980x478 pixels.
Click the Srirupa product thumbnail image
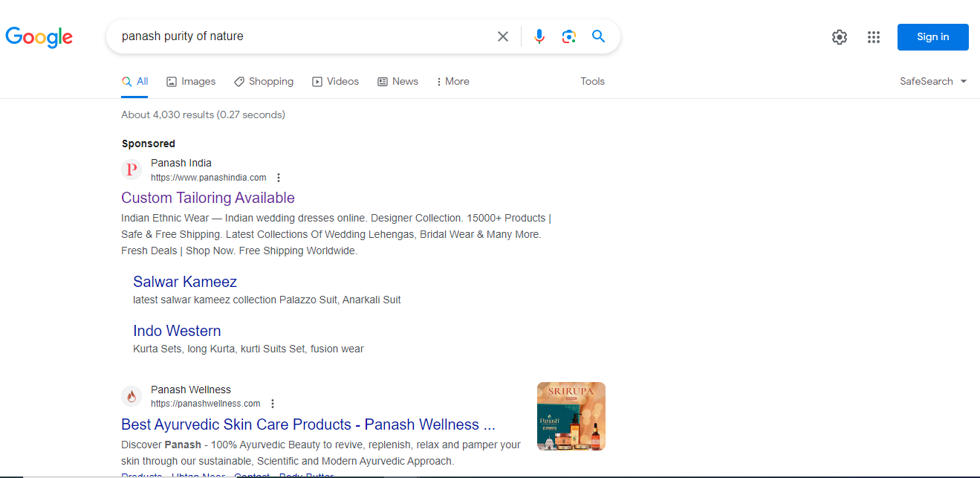pos(571,416)
